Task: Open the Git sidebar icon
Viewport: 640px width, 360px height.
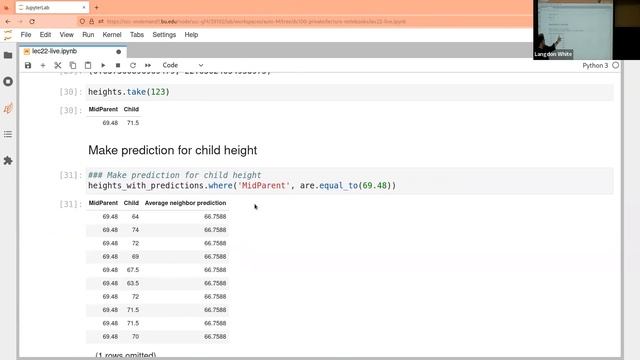Action: point(8,108)
